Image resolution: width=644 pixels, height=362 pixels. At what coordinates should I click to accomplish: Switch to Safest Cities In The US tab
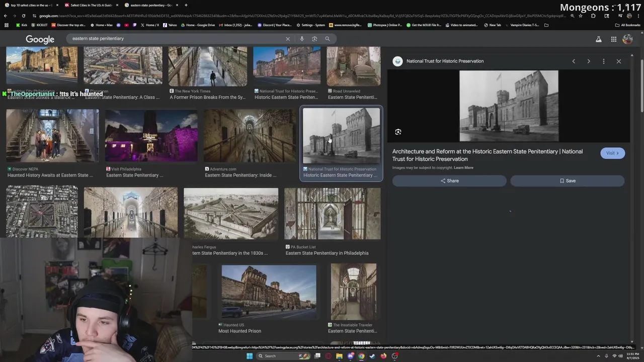[92, 5]
